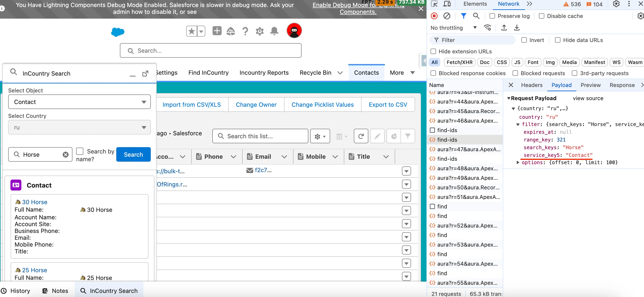This screenshot has height=297, width=644.
Task: Click the DevTools clear network log icon
Action: 447,16
